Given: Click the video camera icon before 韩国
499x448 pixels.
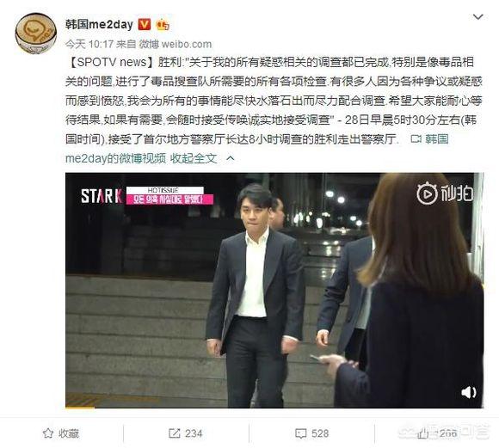Looking at the screenshot, I should pyautogui.click(x=416, y=139).
